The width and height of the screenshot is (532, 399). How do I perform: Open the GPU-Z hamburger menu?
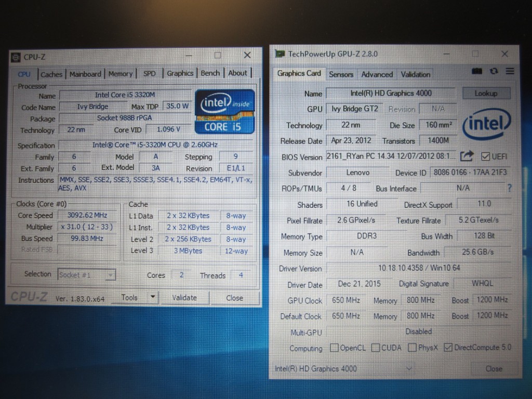pos(510,71)
